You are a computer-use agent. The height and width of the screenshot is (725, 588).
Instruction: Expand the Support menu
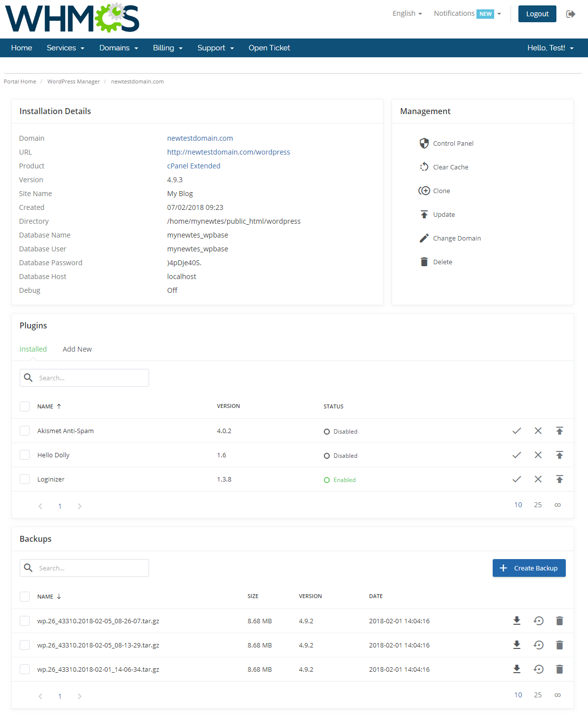pos(216,48)
